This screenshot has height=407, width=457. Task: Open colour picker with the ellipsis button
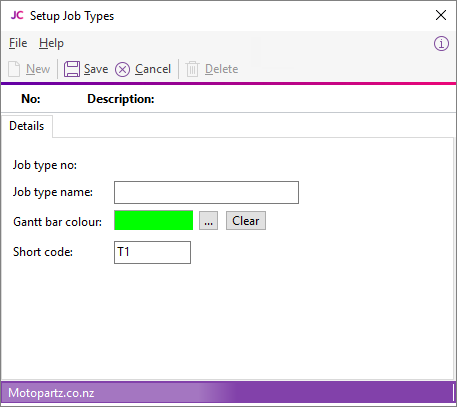(208, 220)
